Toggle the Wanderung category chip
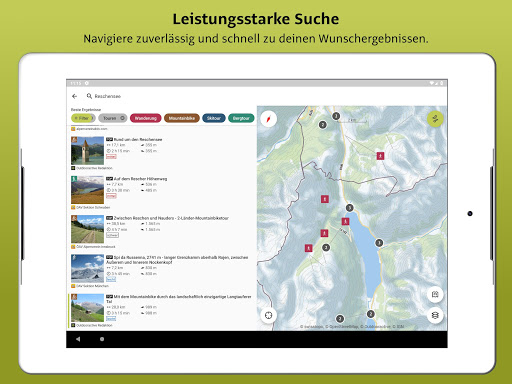 click(146, 118)
